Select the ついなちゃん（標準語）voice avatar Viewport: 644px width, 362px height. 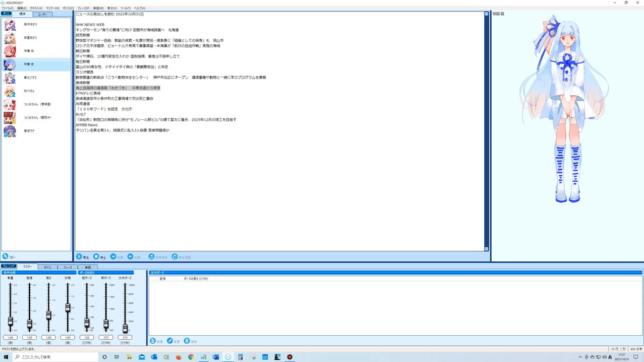[x=10, y=105]
